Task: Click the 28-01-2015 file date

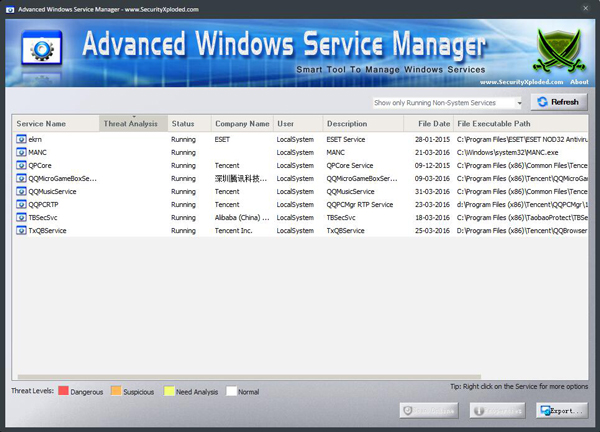Action: click(x=432, y=139)
